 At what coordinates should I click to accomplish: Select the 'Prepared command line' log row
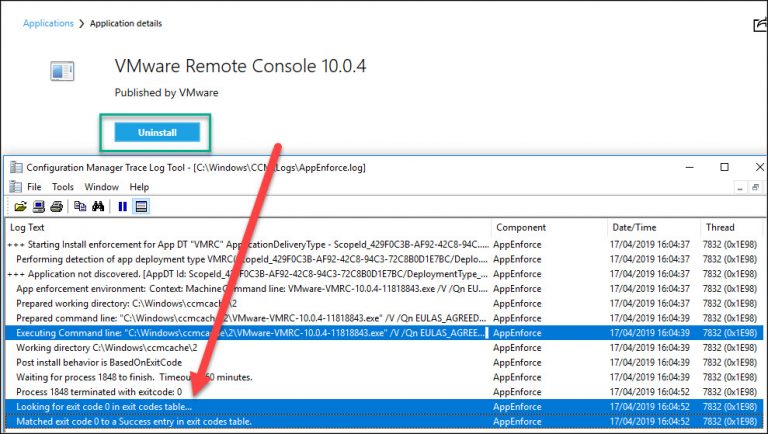384,318
